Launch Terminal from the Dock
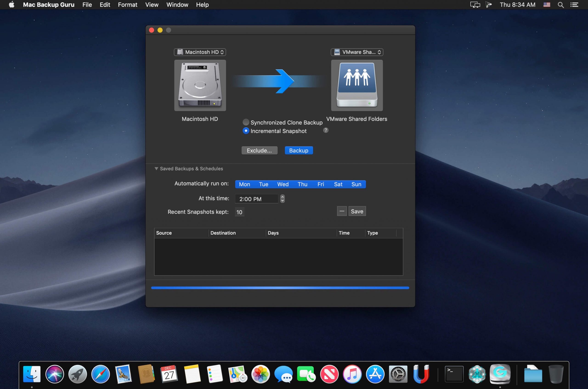Viewport: 588px width, 389px height. pyautogui.click(x=454, y=374)
